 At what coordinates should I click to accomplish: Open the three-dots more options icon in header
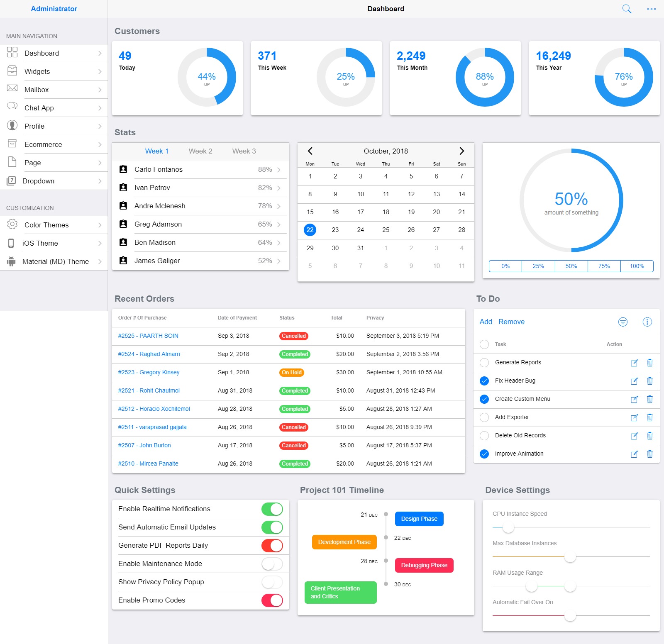(652, 9)
